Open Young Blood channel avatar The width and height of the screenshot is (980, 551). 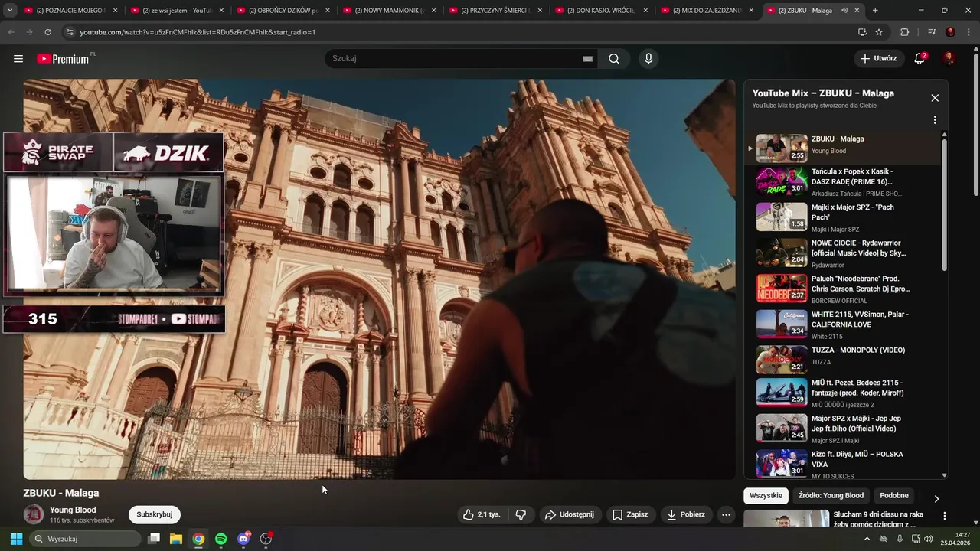pyautogui.click(x=34, y=515)
